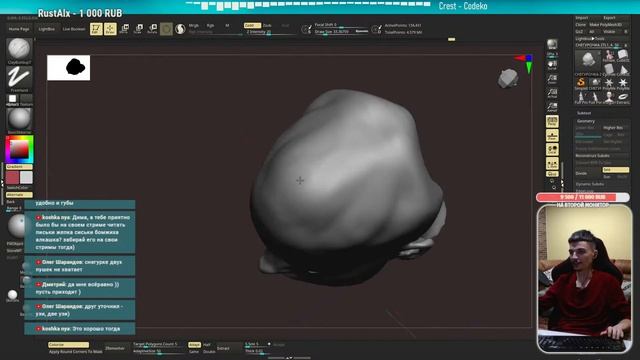The height and width of the screenshot is (360, 640).
Task: Click Make PolyMesh3D button
Action: click(606, 25)
